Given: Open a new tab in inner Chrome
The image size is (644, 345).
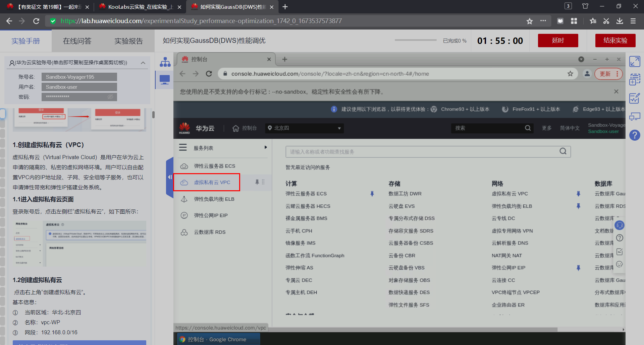Looking at the screenshot, I should (285, 59).
